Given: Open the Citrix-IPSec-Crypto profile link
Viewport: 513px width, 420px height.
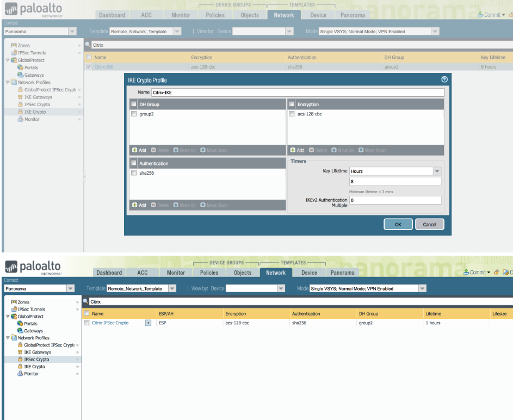Looking at the screenshot, I should pyautogui.click(x=110, y=323).
